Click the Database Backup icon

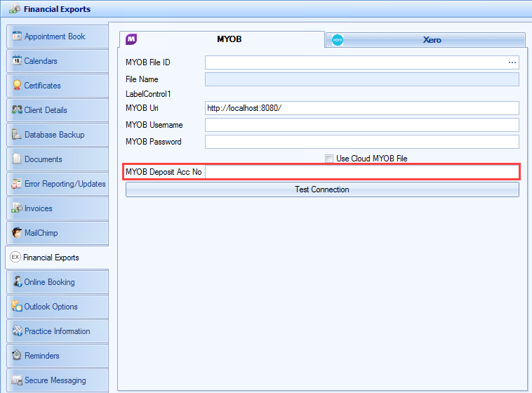click(17, 135)
